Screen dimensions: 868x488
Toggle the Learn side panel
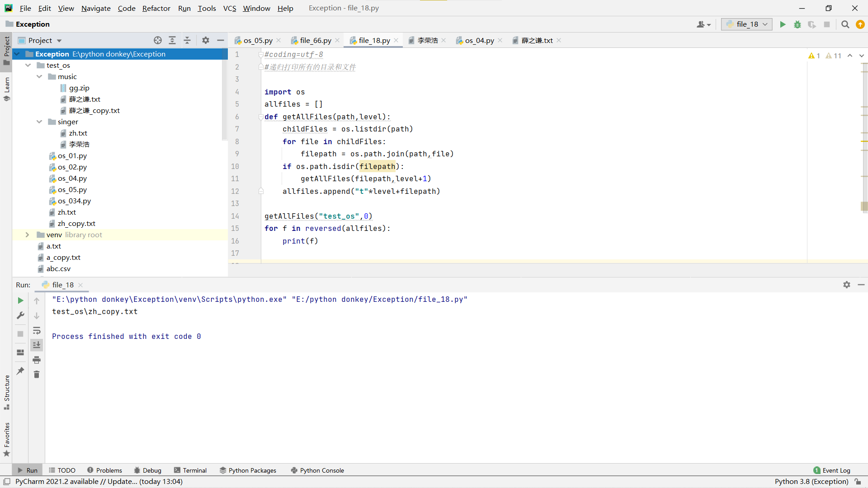(6, 89)
